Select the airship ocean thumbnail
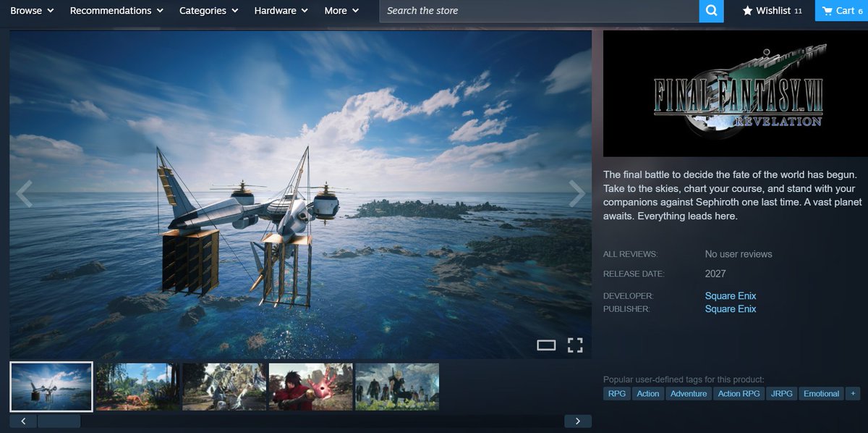Image resolution: width=868 pixels, height=433 pixels. (51, 387)
